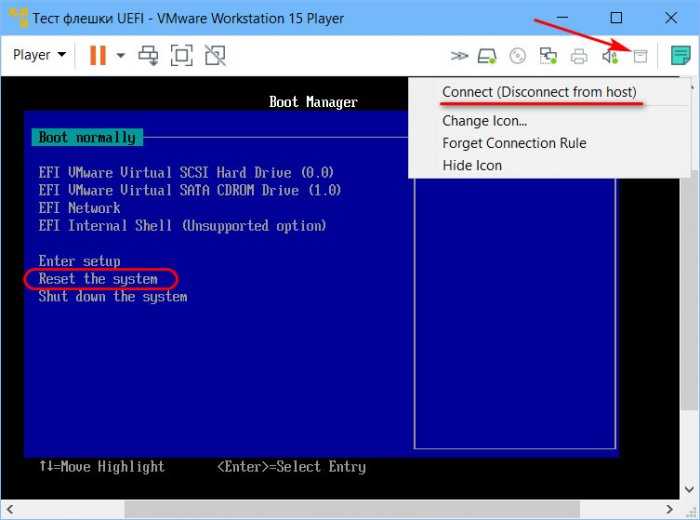Select EFI Internal Shell option

click(x=182, y=226)
